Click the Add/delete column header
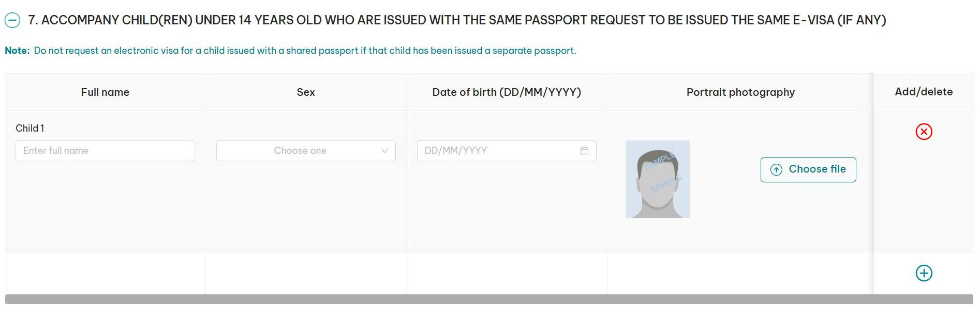980x313 pixels. tap(924, 92)
